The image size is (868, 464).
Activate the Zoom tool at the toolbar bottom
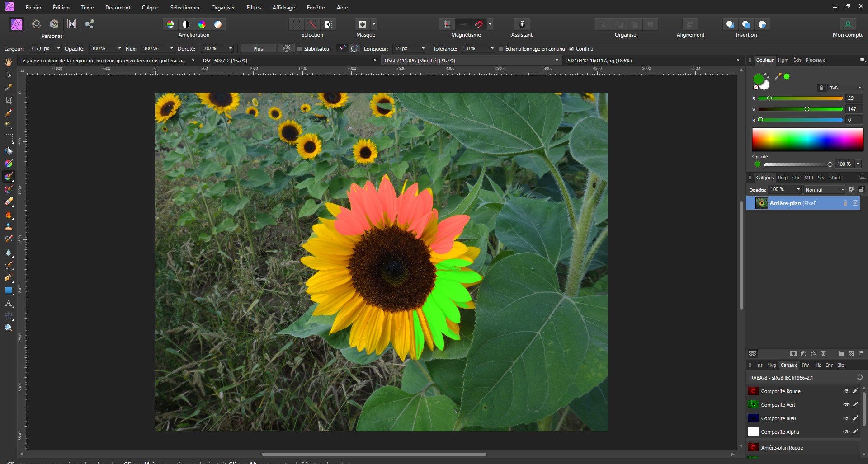pyautogui.click(x=8, y=328)
